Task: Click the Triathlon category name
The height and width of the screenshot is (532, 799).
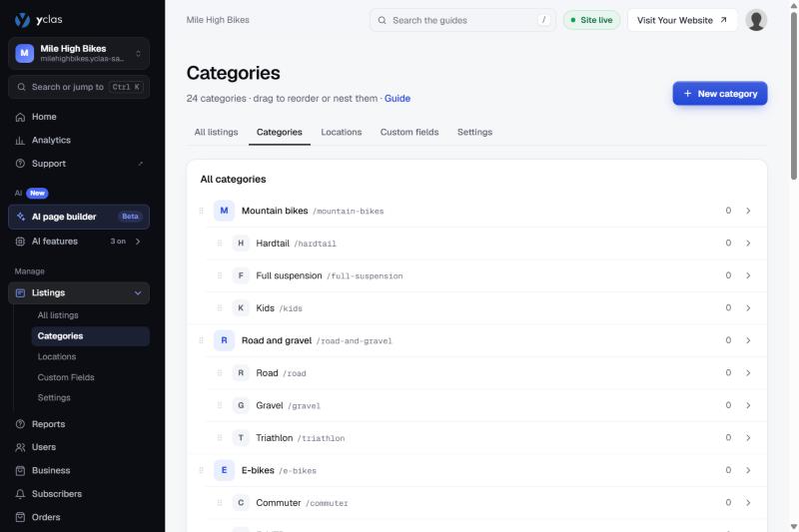Action: pos(274,438)
